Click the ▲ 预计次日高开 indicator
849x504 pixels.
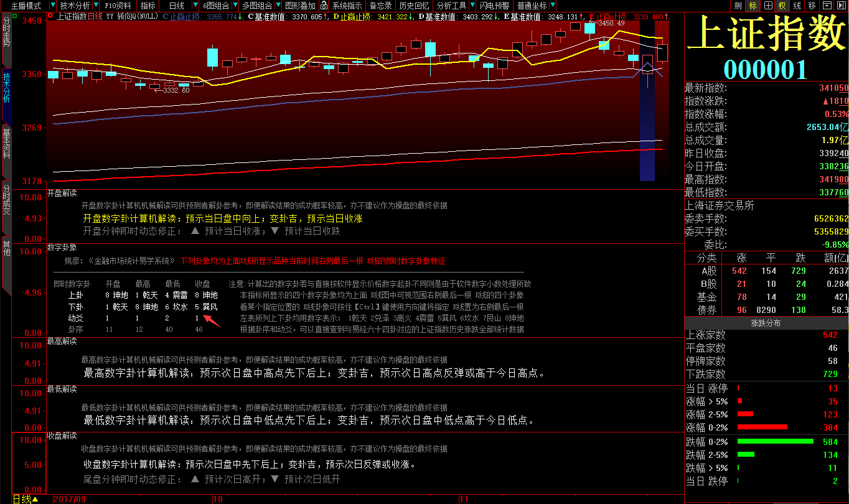point(228,479)
